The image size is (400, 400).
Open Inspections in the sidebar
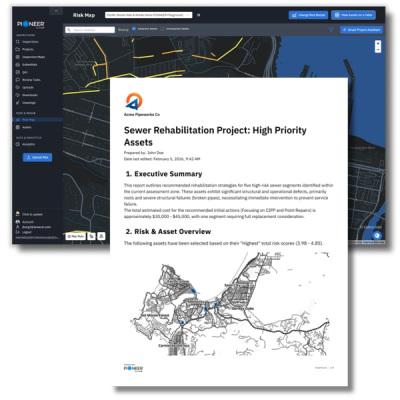(27, 42)
